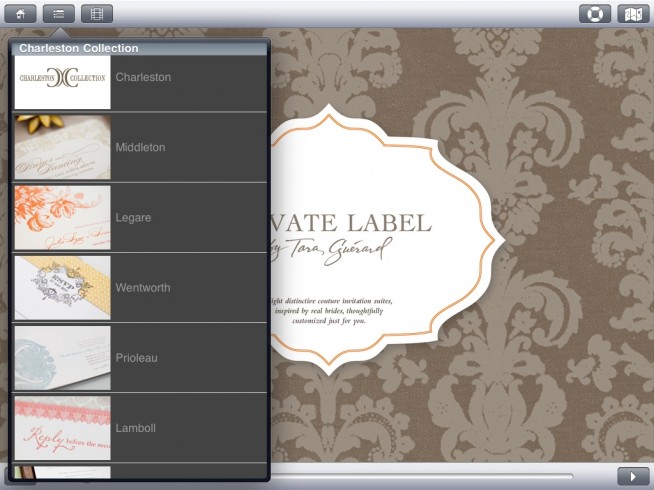Open the Charleston Collection logo thumbnail
The image size is (654, 490).
coord(63,82)
